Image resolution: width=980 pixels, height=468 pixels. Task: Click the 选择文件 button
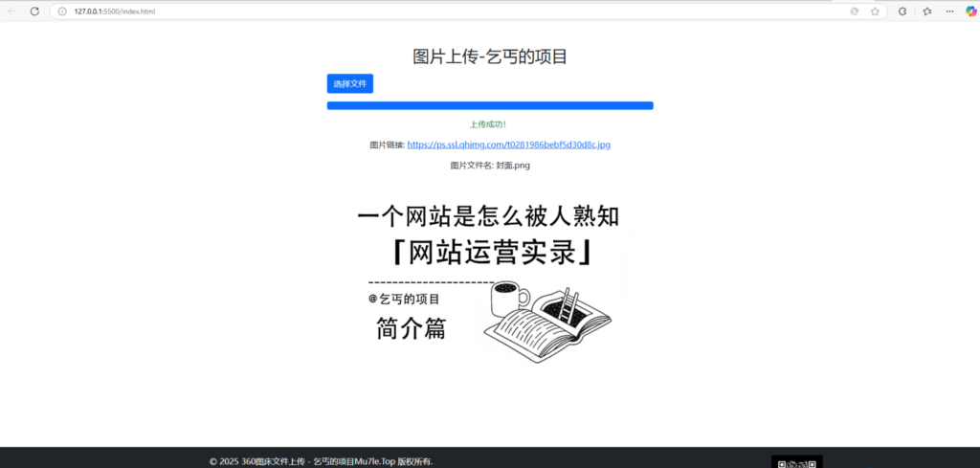(x=349, y=83)
